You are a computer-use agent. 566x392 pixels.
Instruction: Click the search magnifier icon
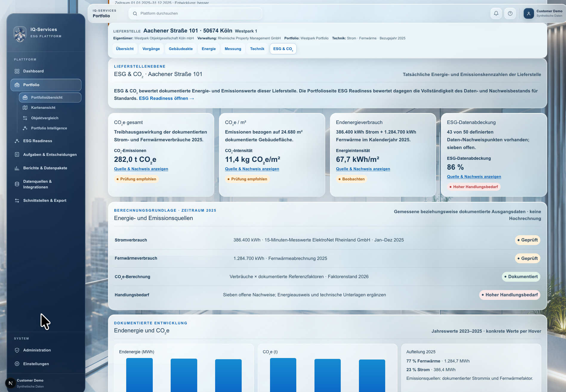click(x=135, y=13)
